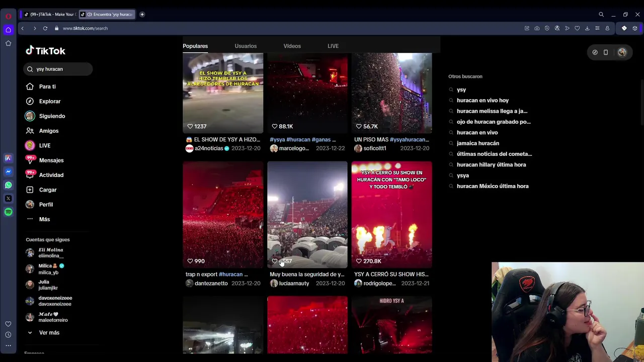Open TikTok profile avatar top right

pos(622,52)
